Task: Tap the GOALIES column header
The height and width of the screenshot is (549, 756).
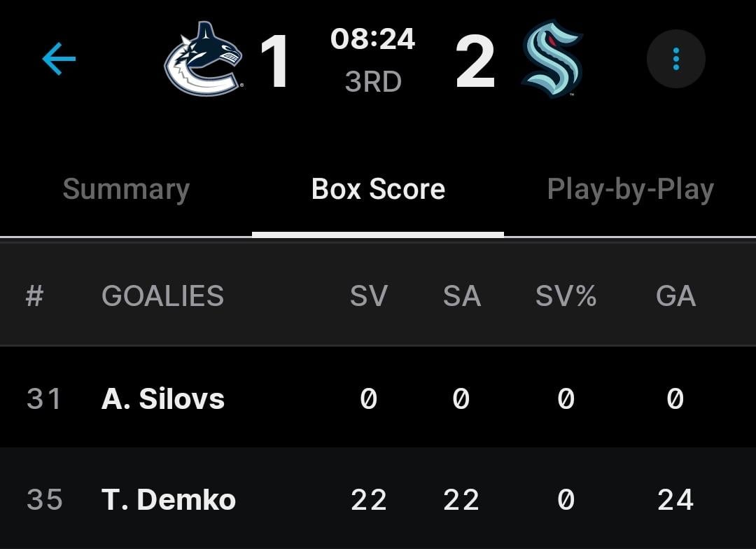Action: coord(162,296)
